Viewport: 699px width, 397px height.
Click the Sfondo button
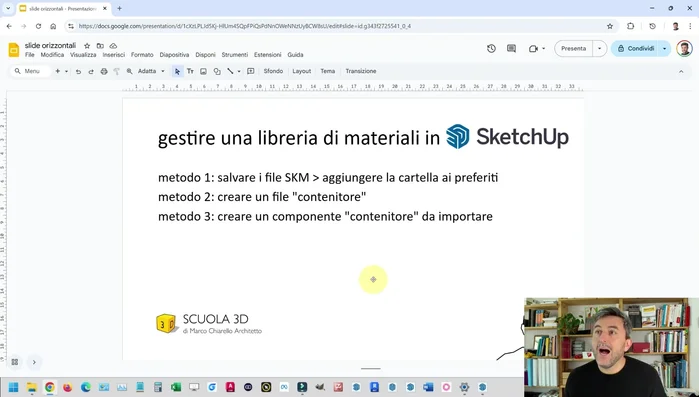tap(273, 71)
